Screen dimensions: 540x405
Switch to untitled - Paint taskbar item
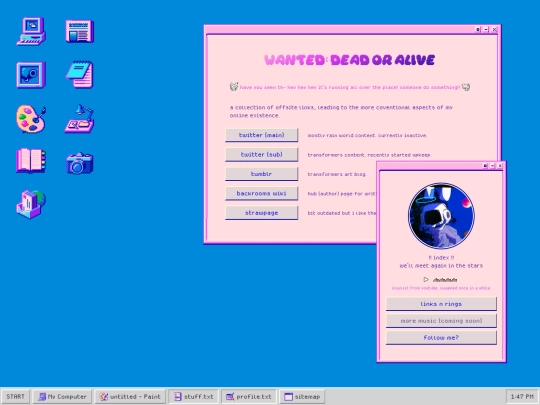click(130, 396)
